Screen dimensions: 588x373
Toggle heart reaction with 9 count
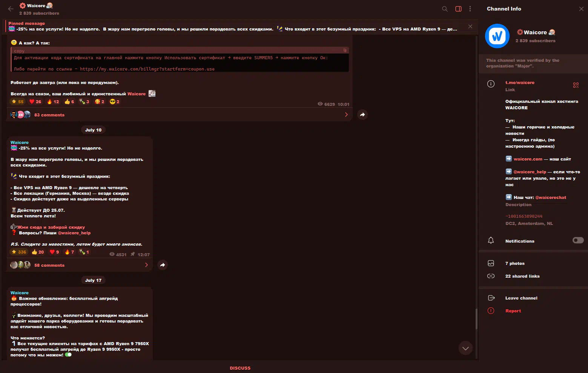click(55, 252)
